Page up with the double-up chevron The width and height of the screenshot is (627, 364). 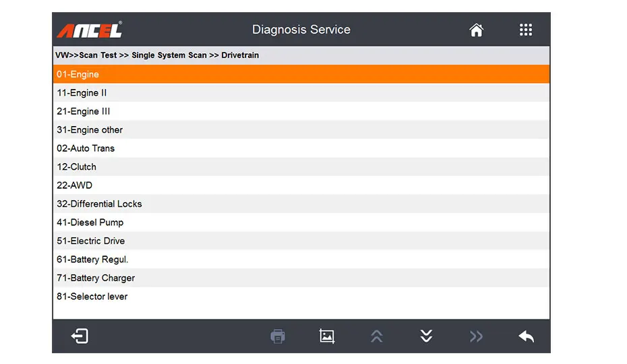click(377, 336)
